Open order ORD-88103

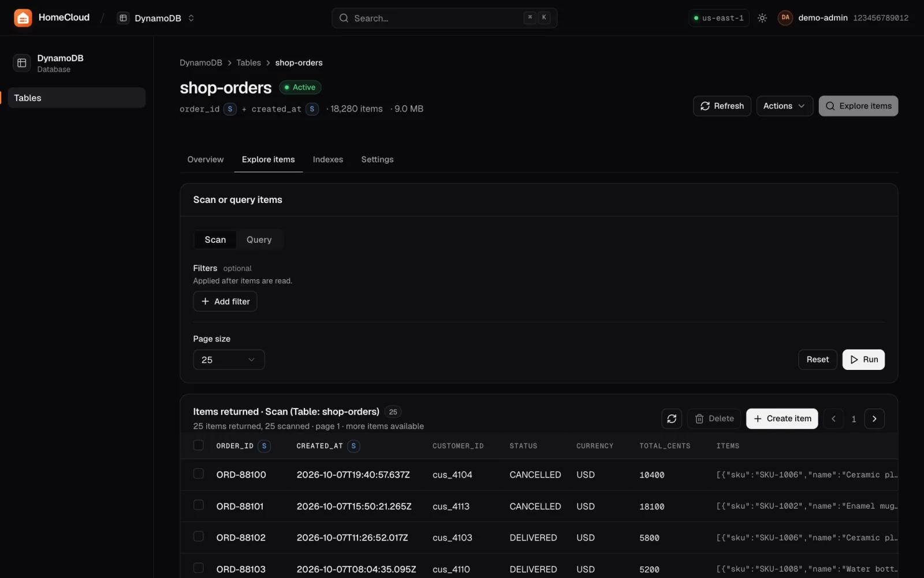[241, 569]
